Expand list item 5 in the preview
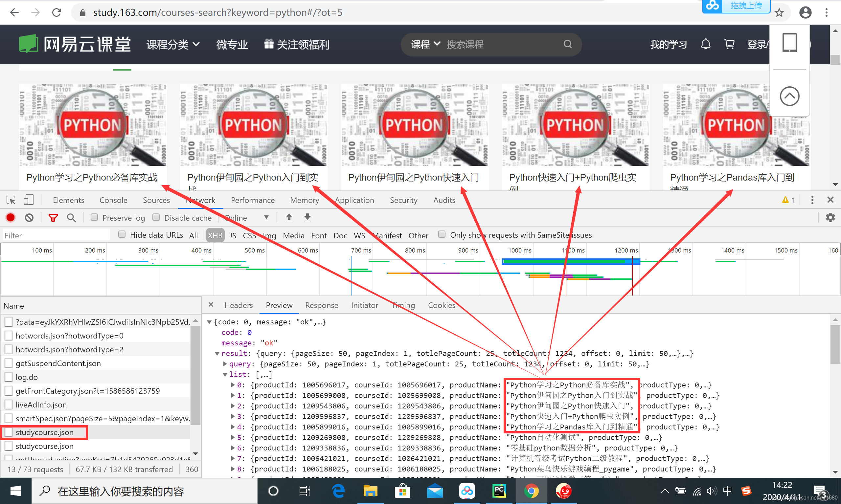841x504 pixels. [x=233, y=437]
